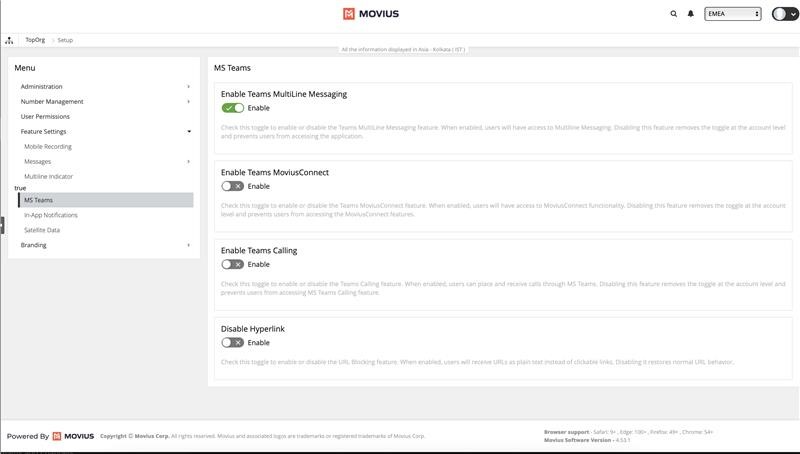
Task: Click Enable Teams MoviusConnect heading
Action: click(x=274, y=172)
